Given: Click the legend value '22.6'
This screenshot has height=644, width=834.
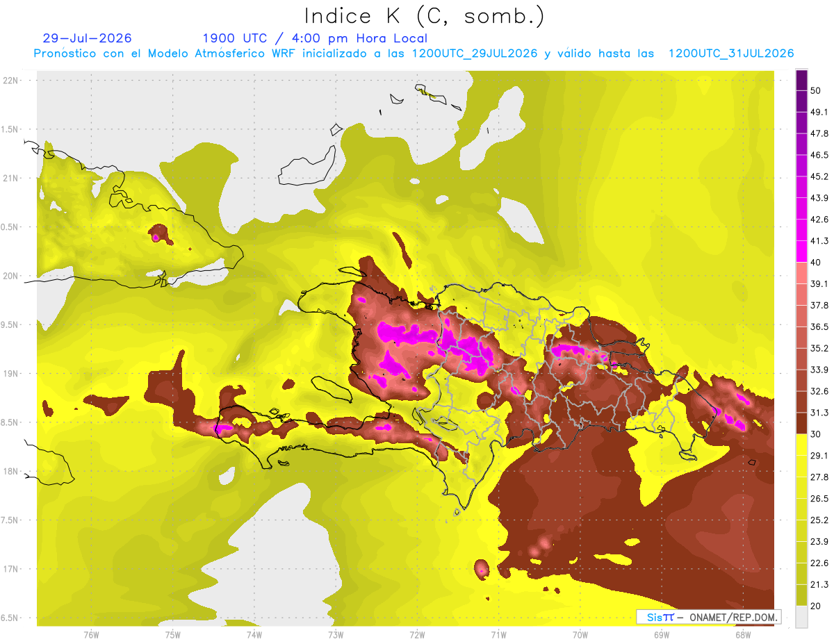Looking at the screenshot, I should [x=819, y=563].
